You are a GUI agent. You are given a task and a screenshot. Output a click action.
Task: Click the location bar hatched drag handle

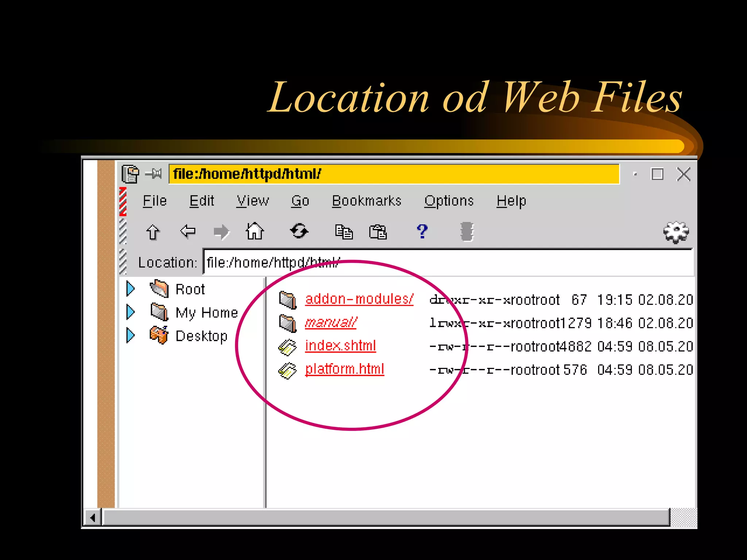pyautogui.click(x=123, y=261)
